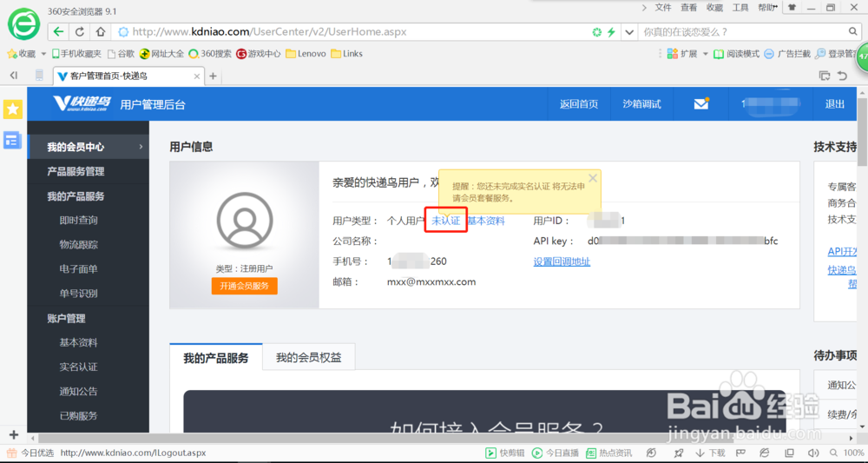868x463 pixels.
Task: Click 退出 to log out
Action: 835,104
